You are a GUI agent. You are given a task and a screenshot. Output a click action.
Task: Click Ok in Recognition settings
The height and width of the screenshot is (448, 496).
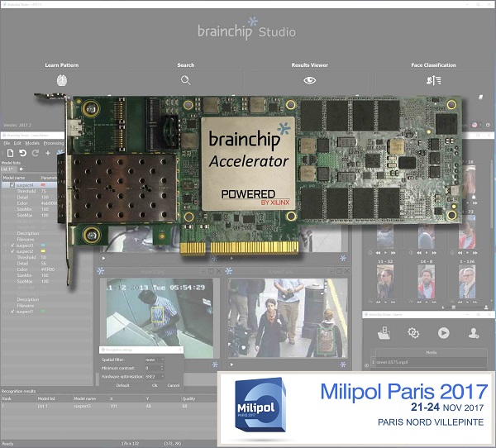(155, 385)
